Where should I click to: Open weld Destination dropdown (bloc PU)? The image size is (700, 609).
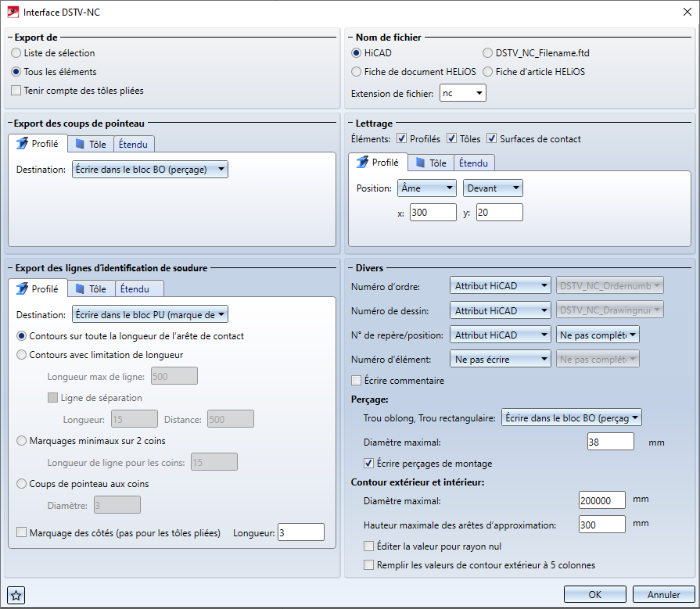[x=150, y=314]
